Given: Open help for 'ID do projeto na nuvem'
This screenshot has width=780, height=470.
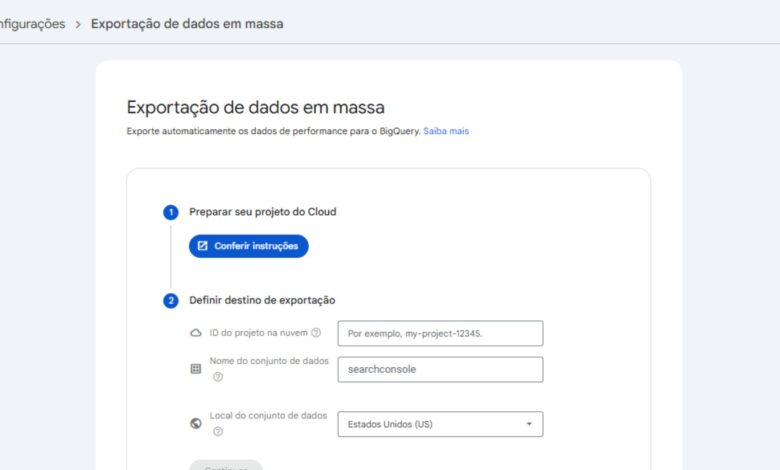Looking at the screenshot, I should 316,333.
